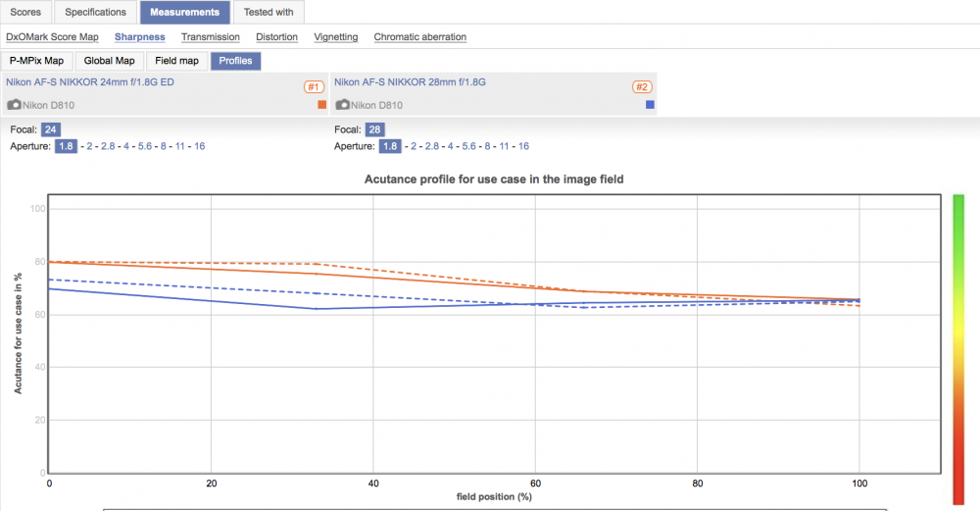Select focal length 24 for the first lens

click(51, 129)
